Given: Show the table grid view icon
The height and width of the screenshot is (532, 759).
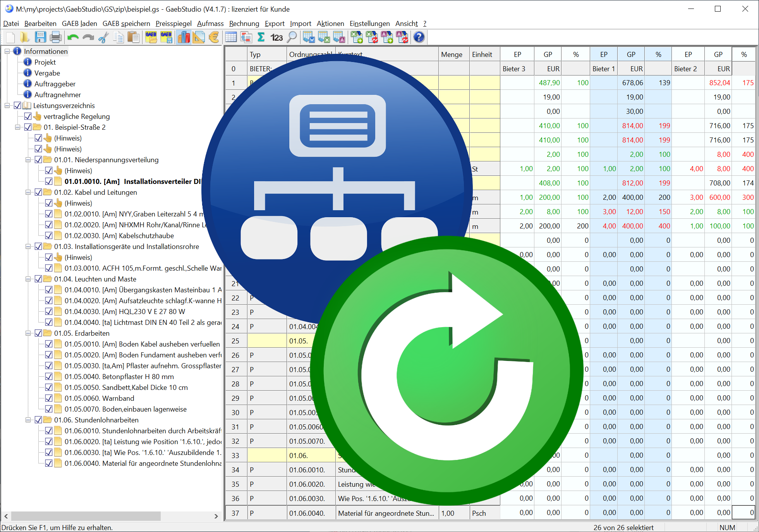Looking at the screenshot, I should pyautogui.click(x=231, y=38).
